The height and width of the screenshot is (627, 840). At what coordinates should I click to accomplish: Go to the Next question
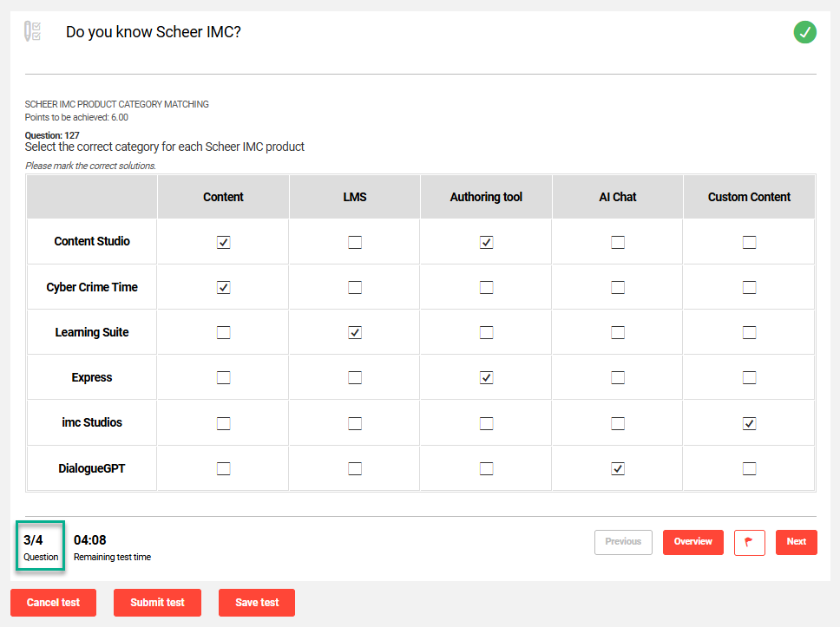pyautogui.click(x=796, y=542)
